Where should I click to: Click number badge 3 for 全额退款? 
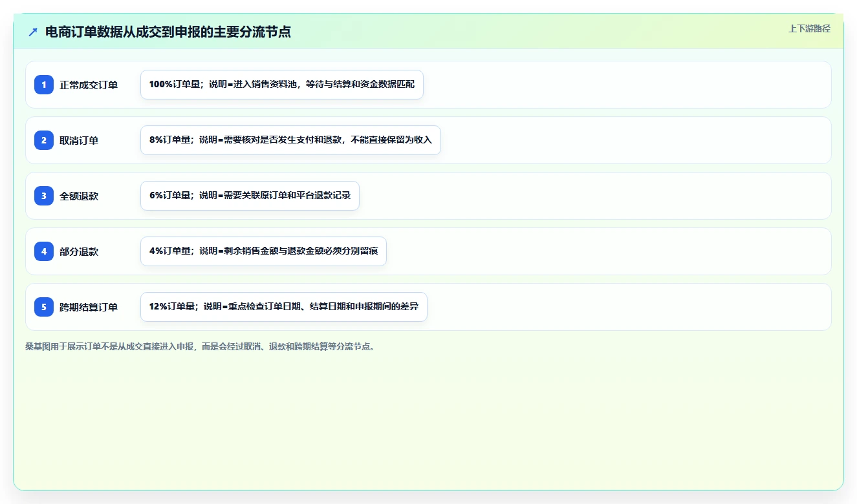(44, 196)
